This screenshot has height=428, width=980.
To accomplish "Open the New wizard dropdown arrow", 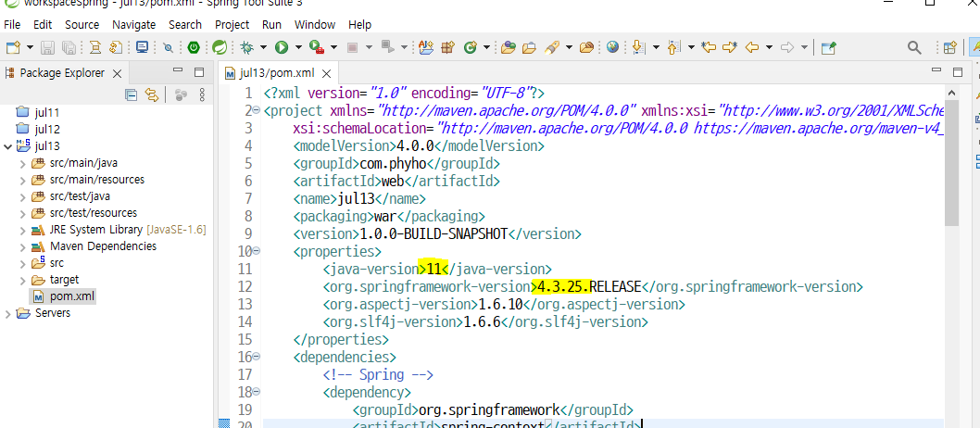I will 30,47.
